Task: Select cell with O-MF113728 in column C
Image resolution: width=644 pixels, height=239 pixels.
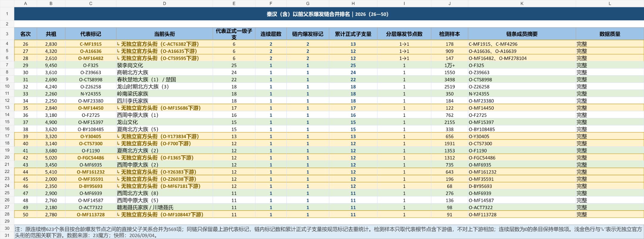Action: pos(91,215)
